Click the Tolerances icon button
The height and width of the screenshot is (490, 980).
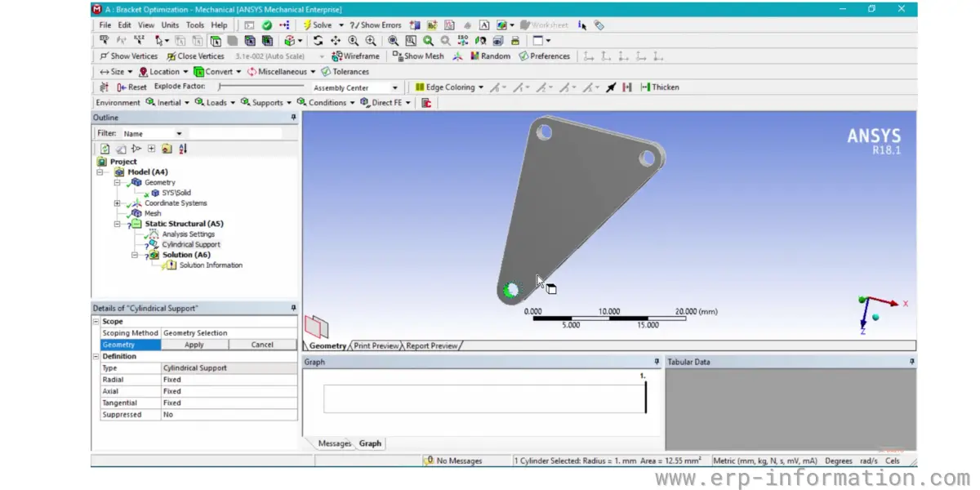click(345, 72)
